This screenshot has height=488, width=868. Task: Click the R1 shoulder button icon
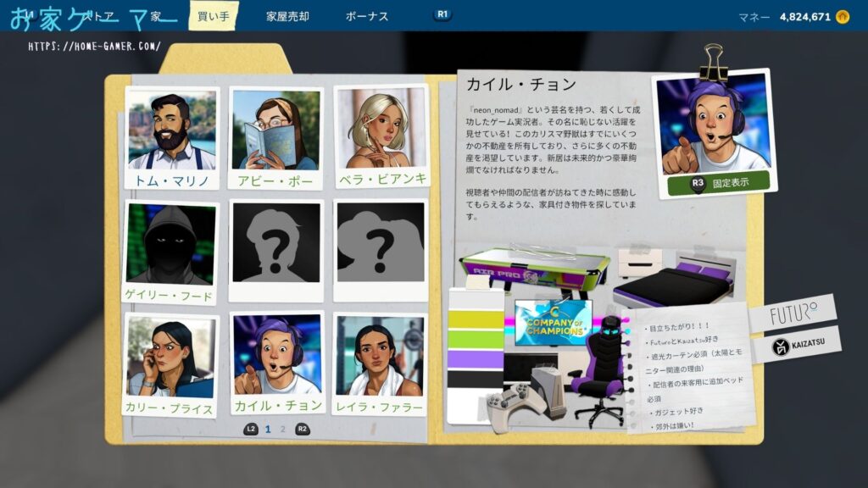[x=442, y=14]
